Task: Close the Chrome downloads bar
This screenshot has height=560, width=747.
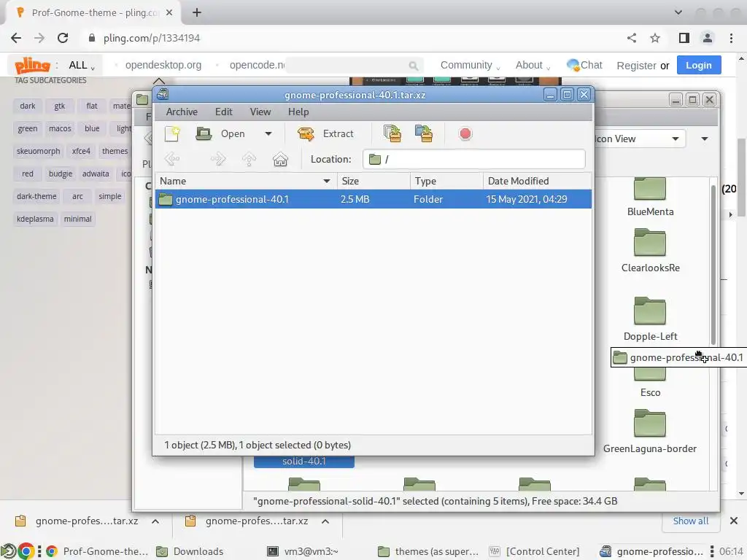Action: coord(734,521)
